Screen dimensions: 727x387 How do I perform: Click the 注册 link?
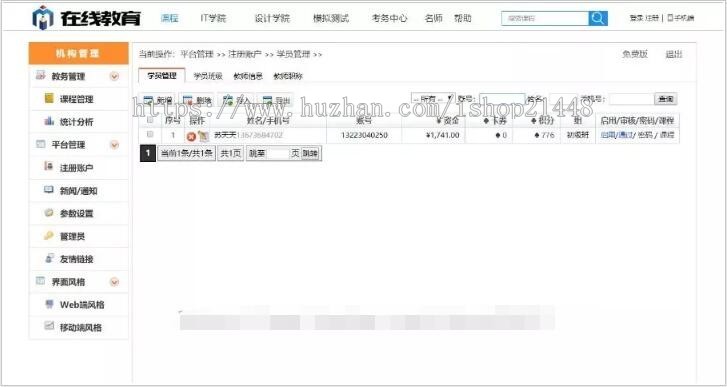click(x=652, y=18)
